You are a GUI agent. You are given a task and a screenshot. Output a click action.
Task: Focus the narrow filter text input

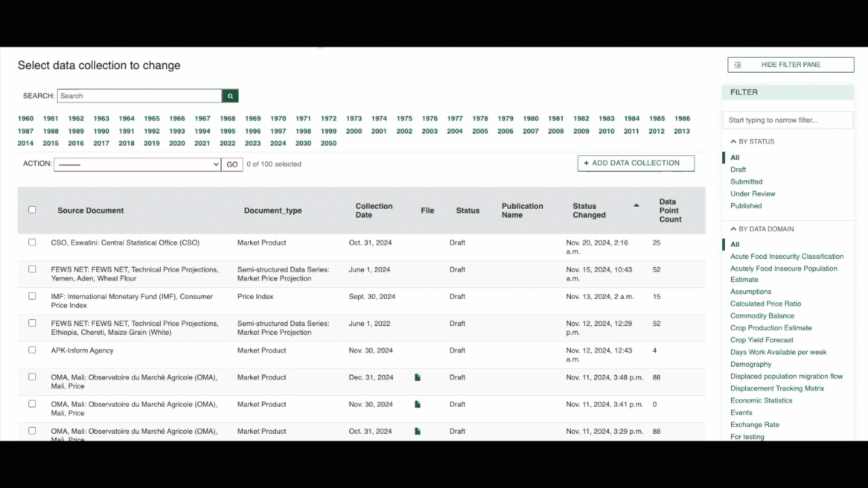click(x=787, y=121)
